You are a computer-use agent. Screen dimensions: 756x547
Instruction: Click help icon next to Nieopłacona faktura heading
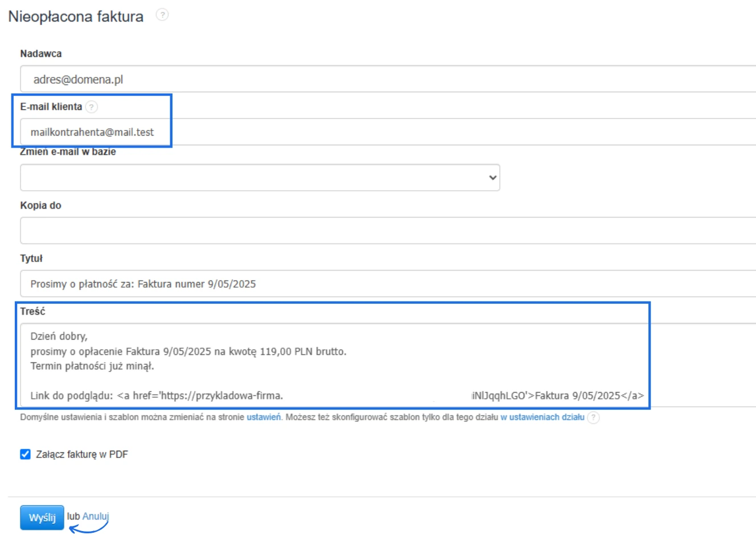[x=162, y=15]
